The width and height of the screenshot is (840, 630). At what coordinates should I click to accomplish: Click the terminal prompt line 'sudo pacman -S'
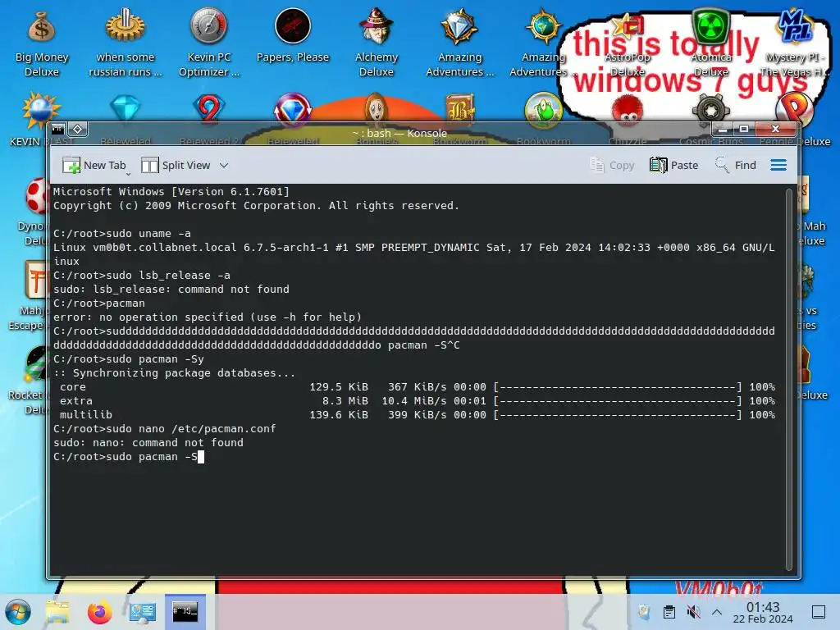[x=129, y=457]
